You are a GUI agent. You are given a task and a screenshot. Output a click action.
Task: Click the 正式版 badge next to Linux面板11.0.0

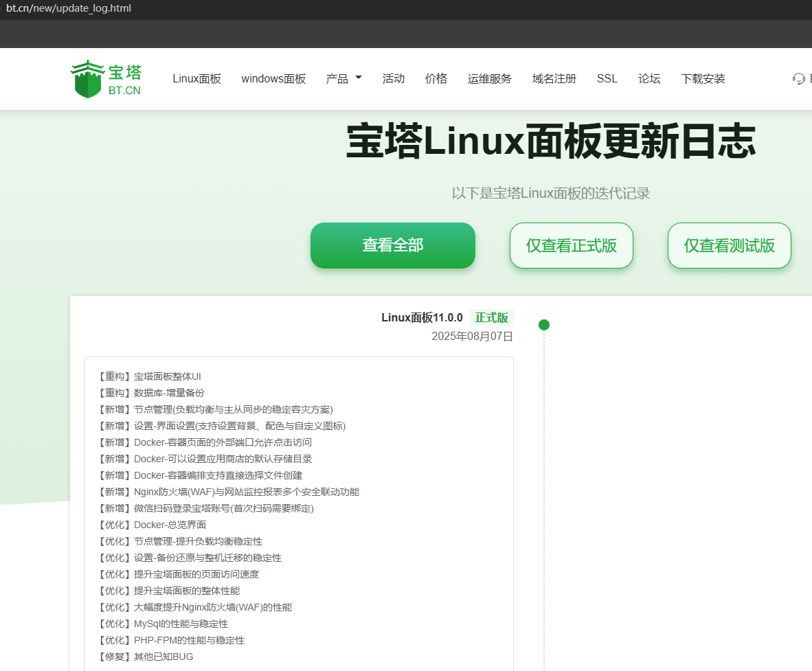(x=492, y=317)
